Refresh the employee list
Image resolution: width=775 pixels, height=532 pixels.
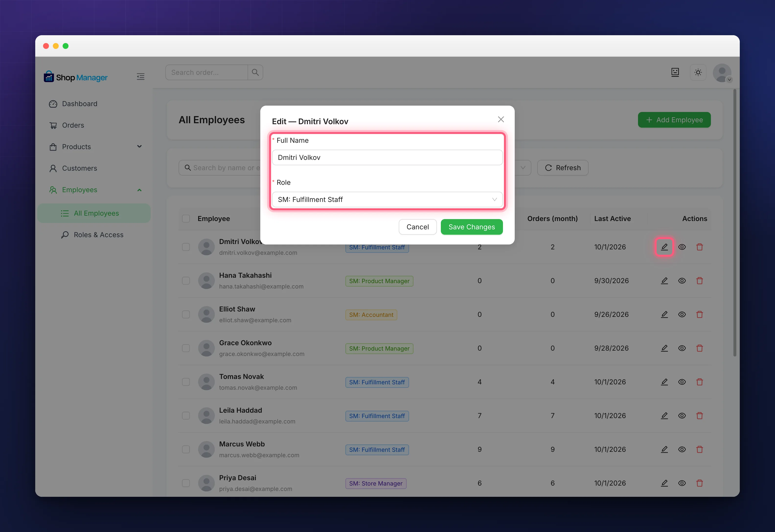coord(563,168)
